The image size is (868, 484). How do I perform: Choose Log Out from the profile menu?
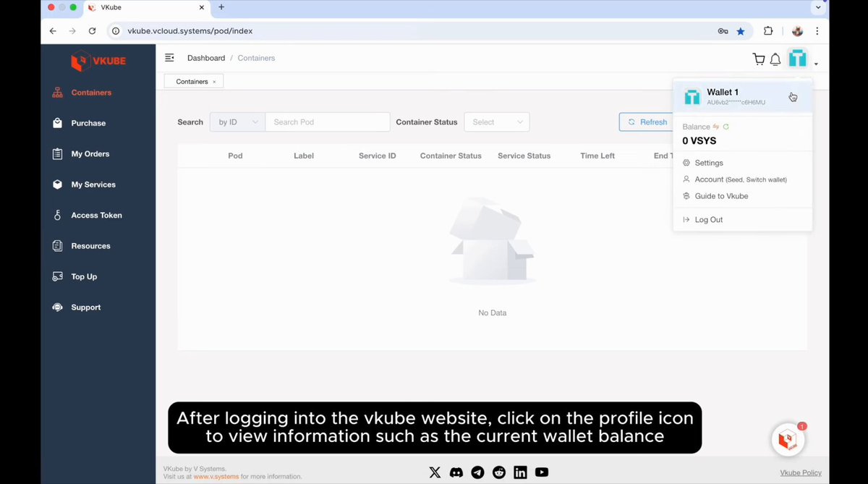pos(709,219)
